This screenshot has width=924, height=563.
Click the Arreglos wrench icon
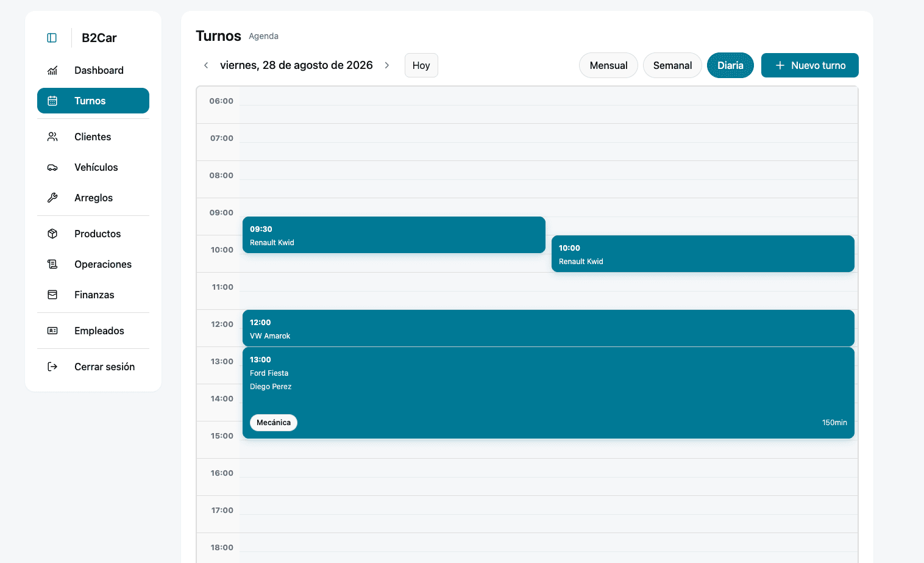click(x=52, y=198)
